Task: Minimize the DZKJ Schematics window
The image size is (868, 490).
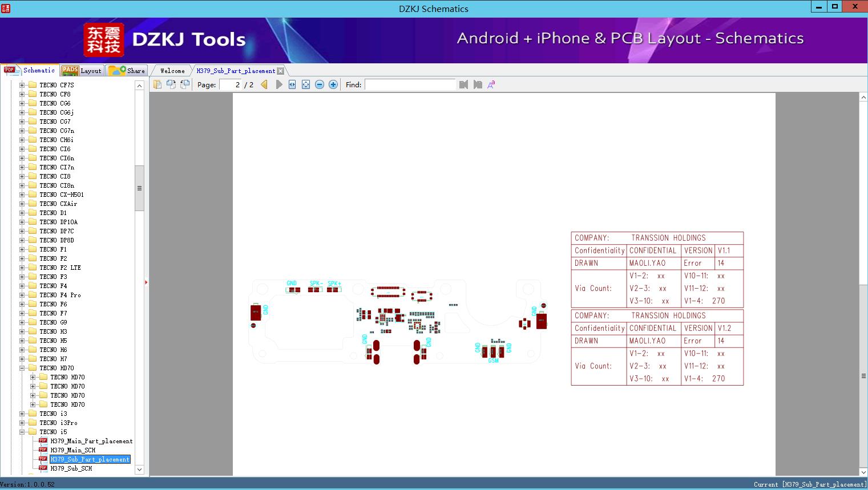Action: [819, 6]
